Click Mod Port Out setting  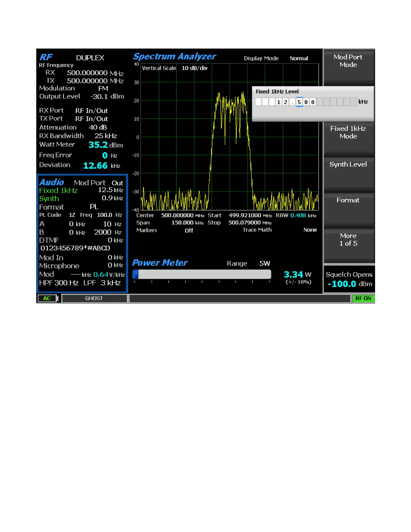[117, 183]
